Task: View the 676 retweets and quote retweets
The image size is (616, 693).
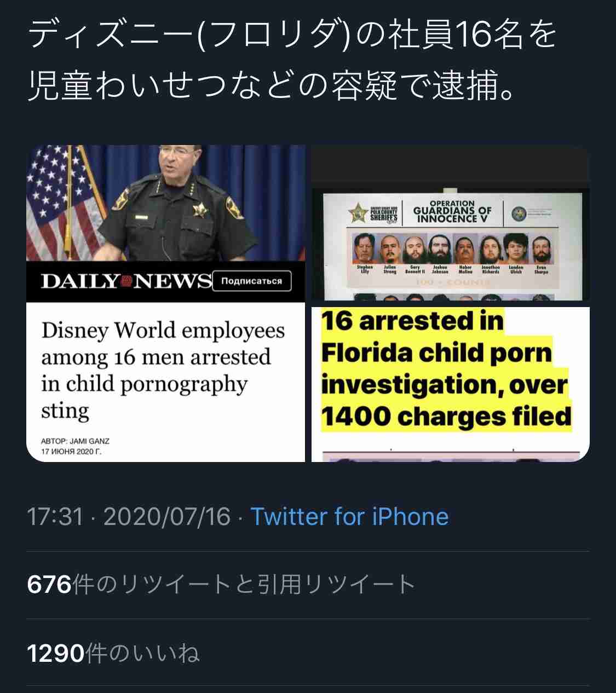Action: pos(221,585)
